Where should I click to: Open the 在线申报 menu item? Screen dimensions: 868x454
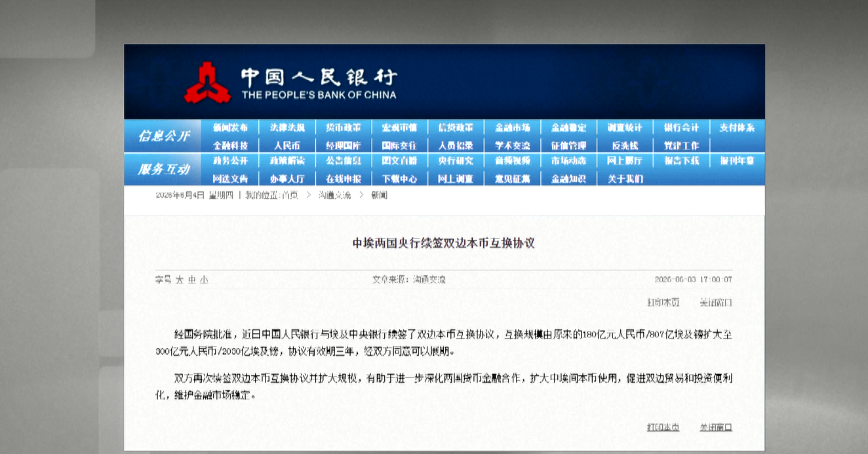tap(343, 178)
